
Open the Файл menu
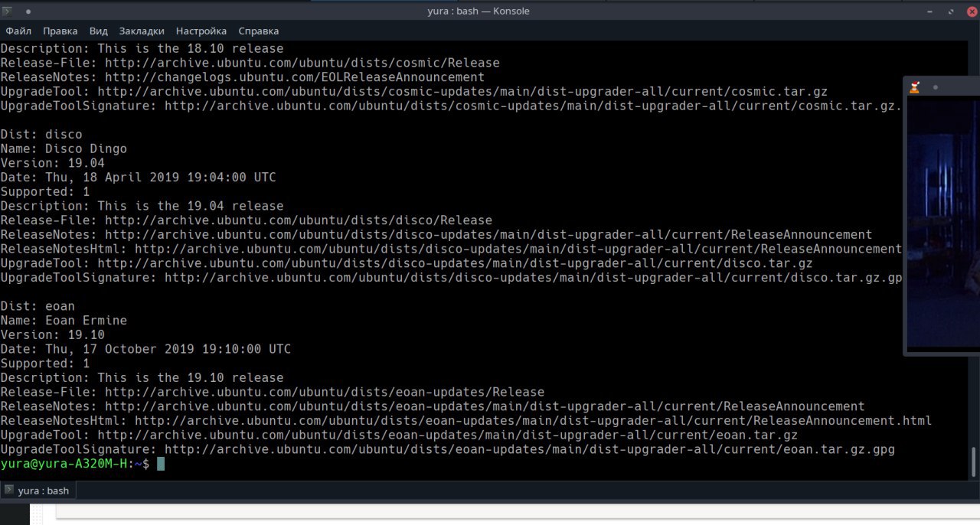pyautogui.click(x=18, y=31)
